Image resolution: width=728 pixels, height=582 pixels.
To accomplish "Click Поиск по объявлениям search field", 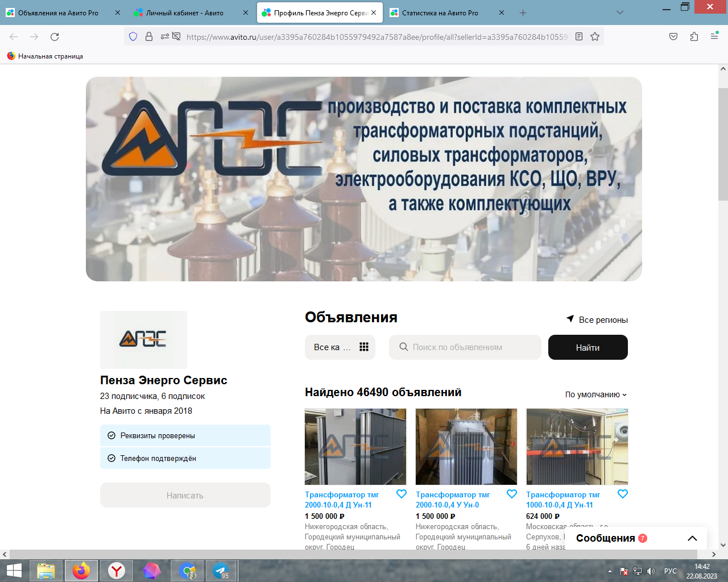I will pyautogui.click(x=465, y=347).
